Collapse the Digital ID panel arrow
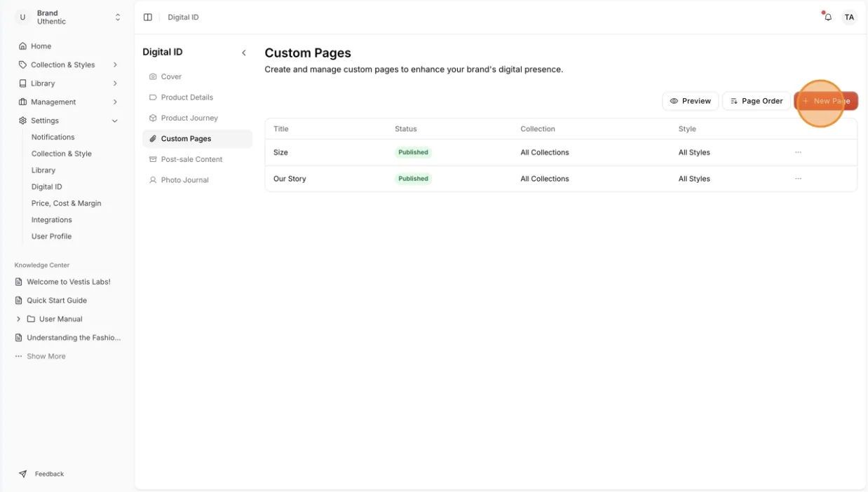The width and height of the screenshot is (868, 492). [x=244, y=53]
